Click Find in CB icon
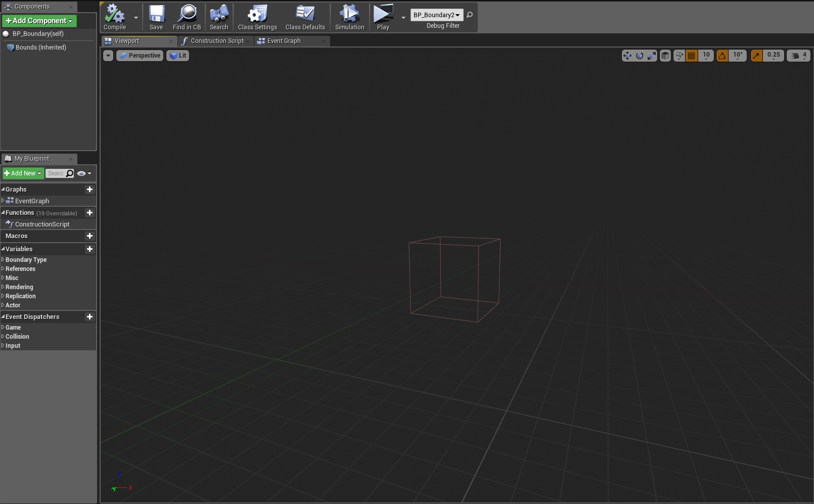 point(187,17)
